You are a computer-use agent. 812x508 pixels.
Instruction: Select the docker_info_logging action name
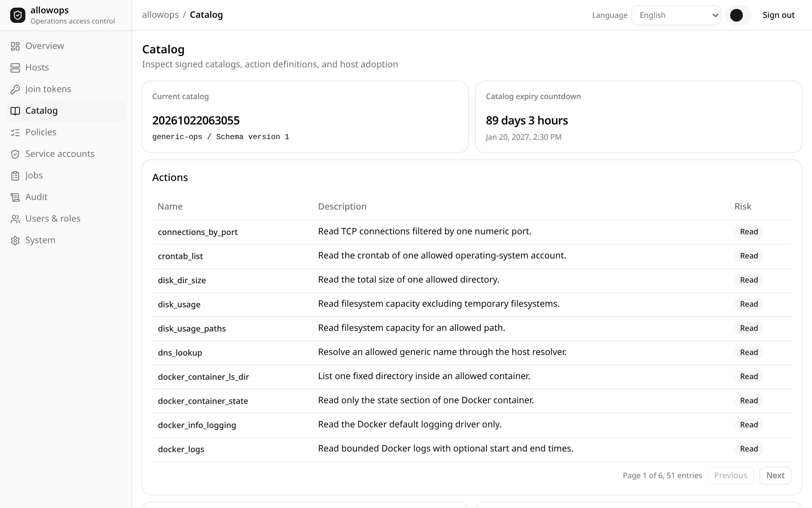click(x=197, y=425)
